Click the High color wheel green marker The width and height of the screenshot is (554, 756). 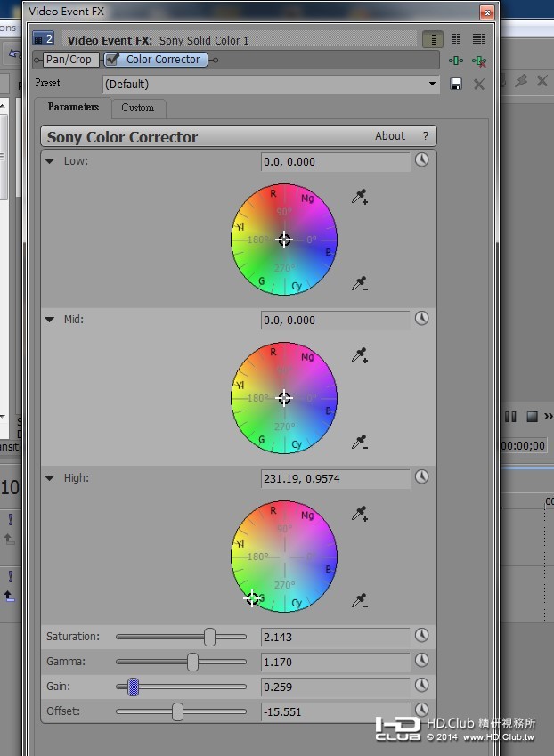pyautogui.click(x=252, y=598)
